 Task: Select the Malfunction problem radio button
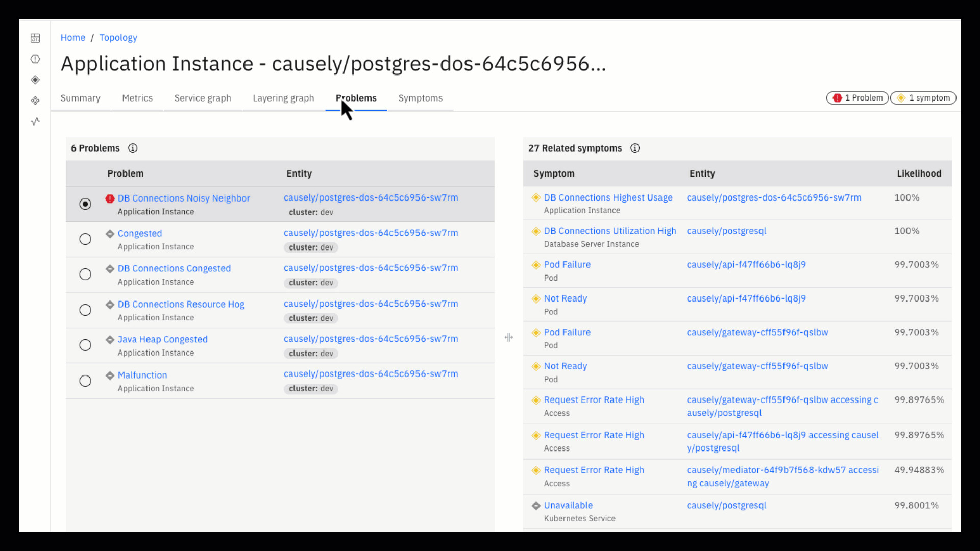coord(85,381)
